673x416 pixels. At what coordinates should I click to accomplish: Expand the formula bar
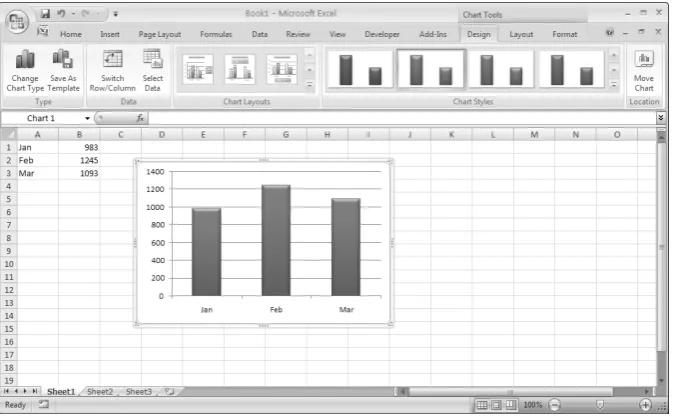[661, 118]
